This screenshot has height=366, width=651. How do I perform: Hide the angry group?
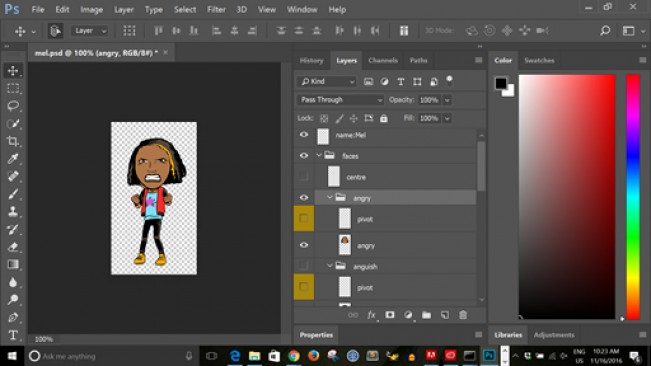pyautogui.click(x=304, y=198)
